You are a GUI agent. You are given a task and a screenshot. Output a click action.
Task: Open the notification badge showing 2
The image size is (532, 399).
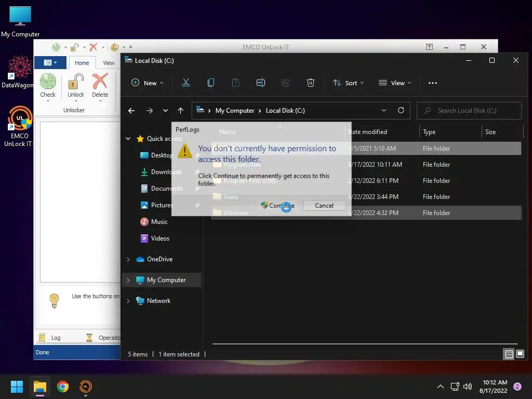(517, 387)
